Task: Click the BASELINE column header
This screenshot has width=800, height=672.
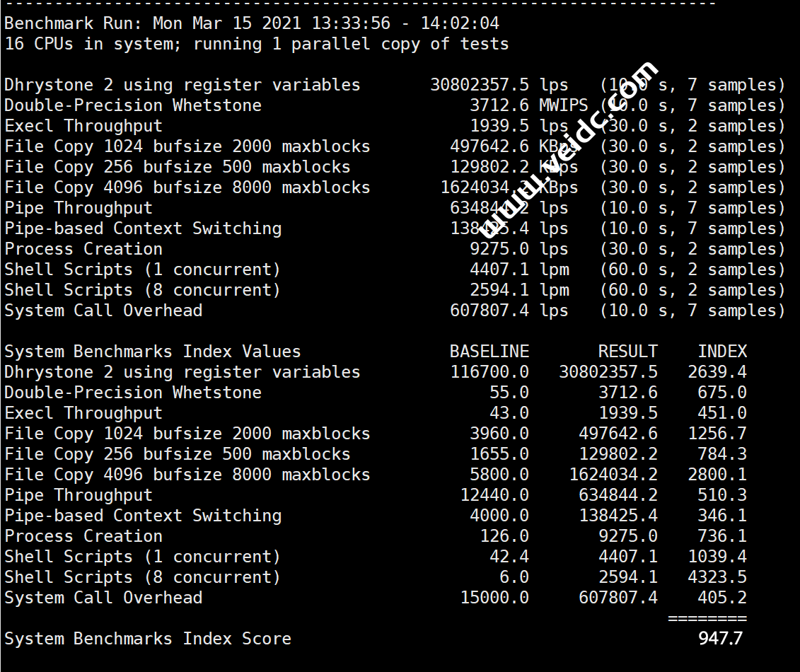Action: click(489, 352)
